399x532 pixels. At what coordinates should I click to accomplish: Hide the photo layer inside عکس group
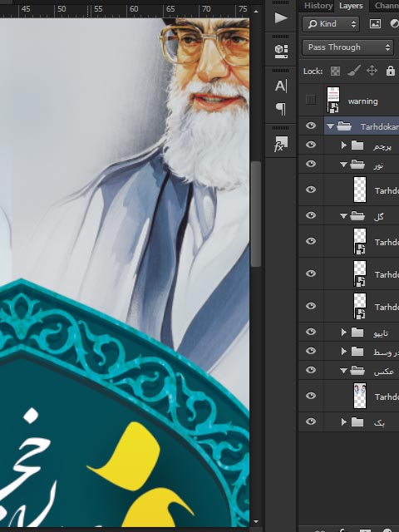[310, 396]
